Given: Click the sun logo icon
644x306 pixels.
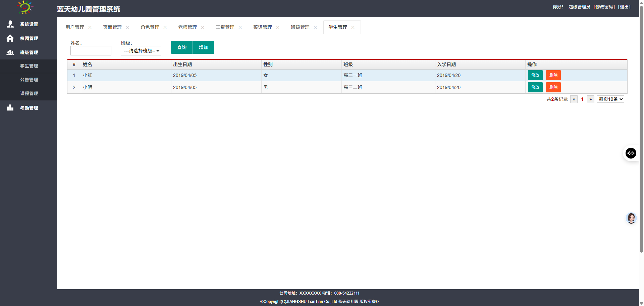Looking at the screenshot, I should [x=25, y=7].
